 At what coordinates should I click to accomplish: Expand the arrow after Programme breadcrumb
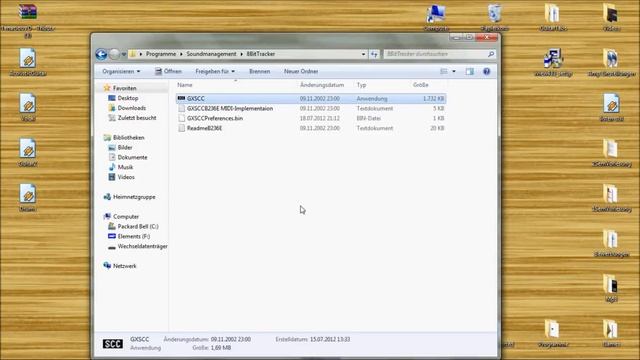pyautogui.click(x=181, y=54)
